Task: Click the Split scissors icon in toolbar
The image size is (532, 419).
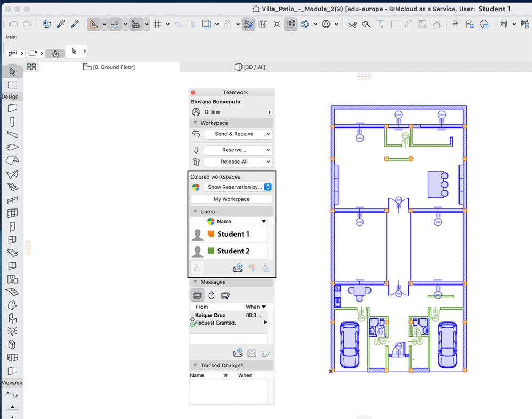Action: (x=352, y=24)
